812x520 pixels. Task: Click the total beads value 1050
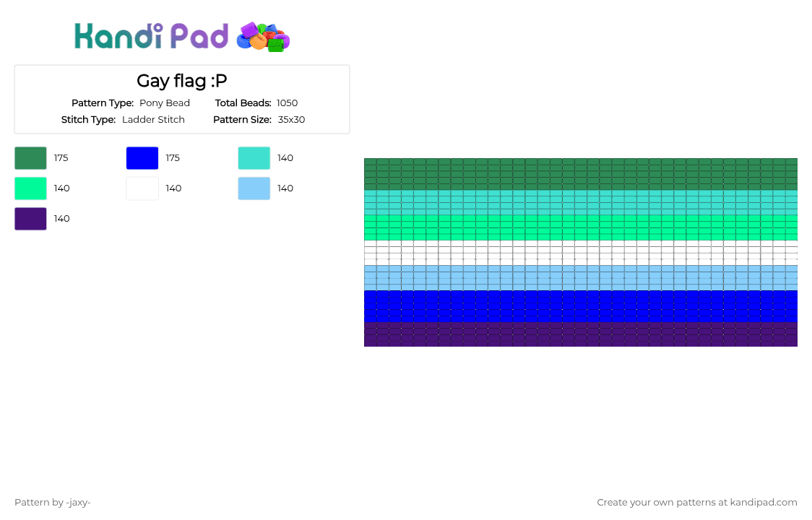point(287,103)
